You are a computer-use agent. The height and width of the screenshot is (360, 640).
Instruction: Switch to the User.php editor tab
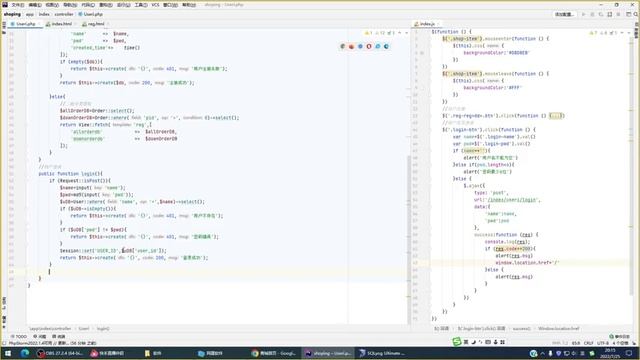pyautogui.click(x=25, y=24)
